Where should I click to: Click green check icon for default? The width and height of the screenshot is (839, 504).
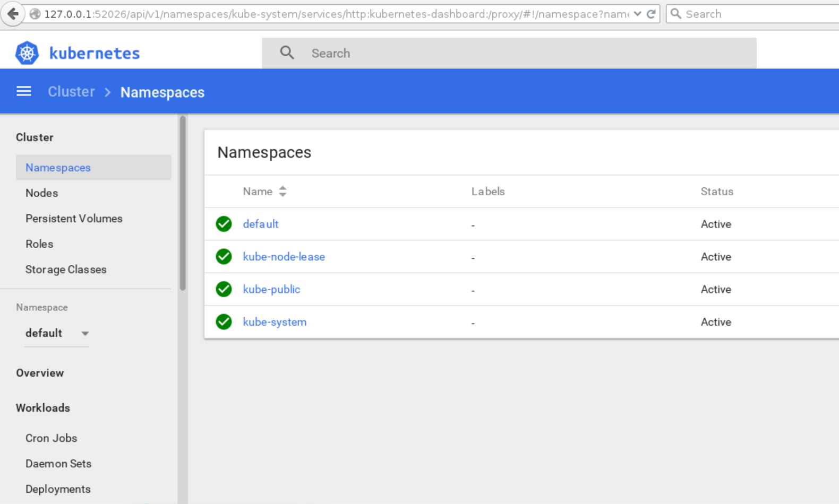coord(224,224)
